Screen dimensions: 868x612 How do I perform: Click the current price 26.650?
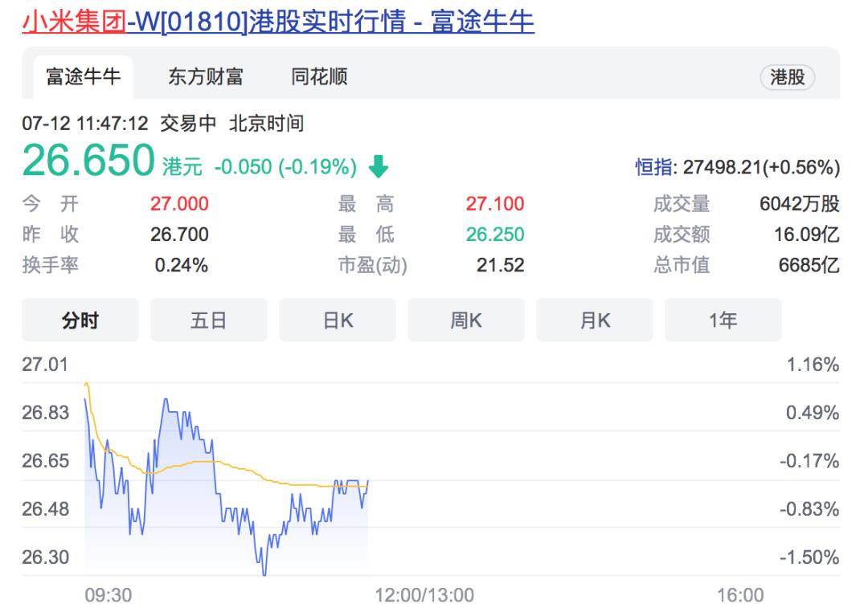[x=88, y=161]
